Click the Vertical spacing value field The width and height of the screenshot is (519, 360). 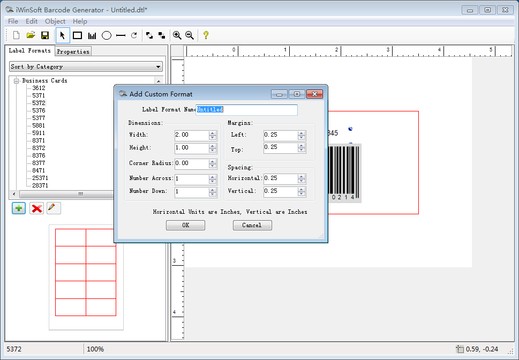point(280,191)
